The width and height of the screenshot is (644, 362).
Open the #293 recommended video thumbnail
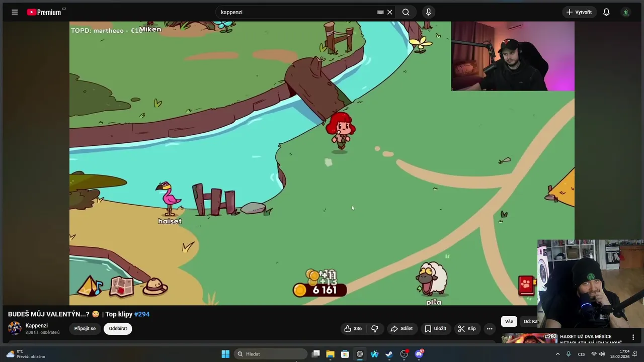coord(529,338)
